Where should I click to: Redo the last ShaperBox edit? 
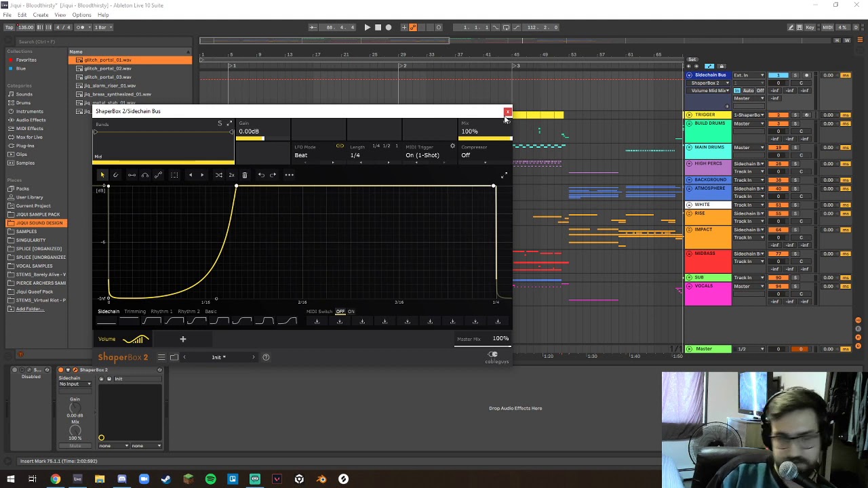(x=273, y=175)
